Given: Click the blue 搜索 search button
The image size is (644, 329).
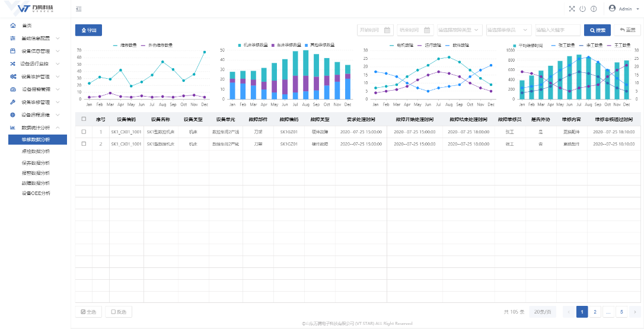Looking at the screenshot, I should click(x=597, y=30).
